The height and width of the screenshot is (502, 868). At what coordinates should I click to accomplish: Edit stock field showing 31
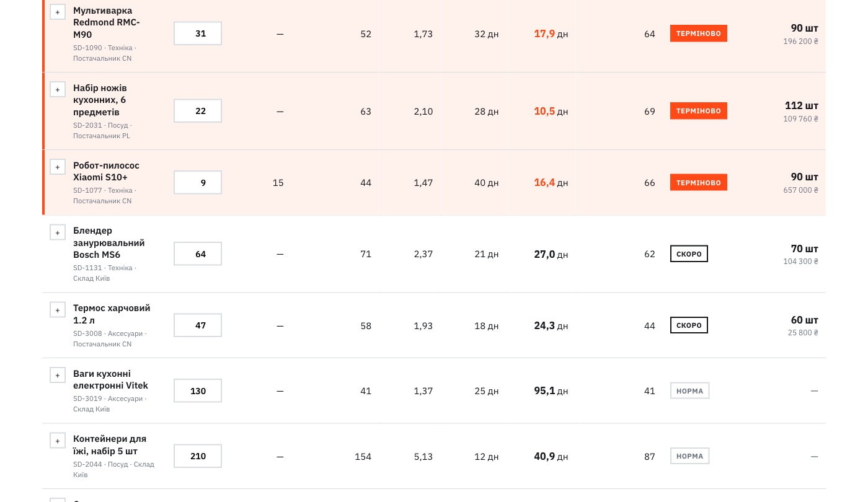point(198,33)
